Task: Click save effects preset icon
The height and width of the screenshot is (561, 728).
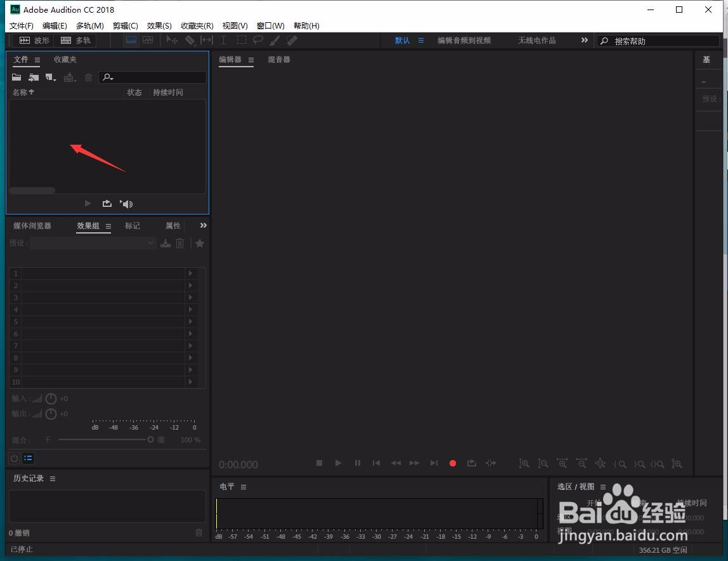Action: tap(166, 243)
